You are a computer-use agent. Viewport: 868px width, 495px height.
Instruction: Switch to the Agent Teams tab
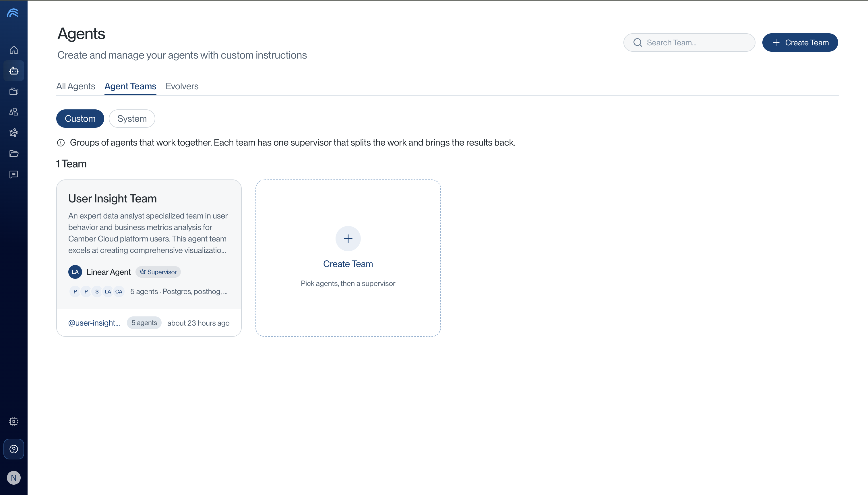[x=130, y=86]
